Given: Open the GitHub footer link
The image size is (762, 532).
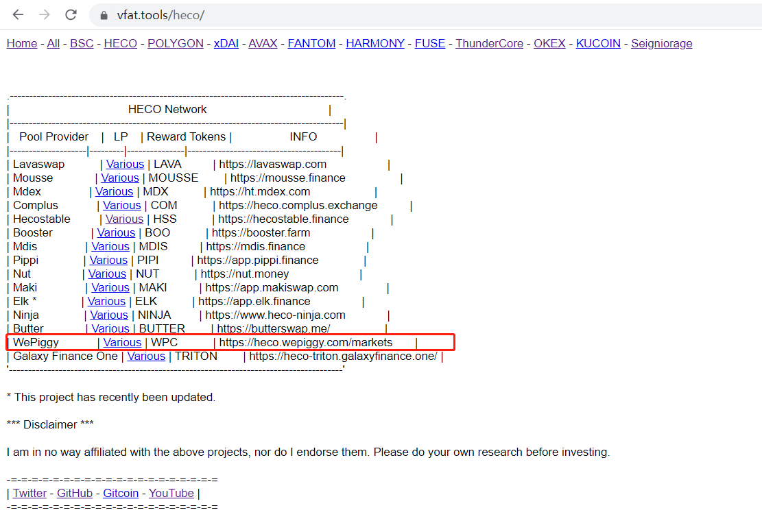Looking at the screenshot, I should (75, 493).
